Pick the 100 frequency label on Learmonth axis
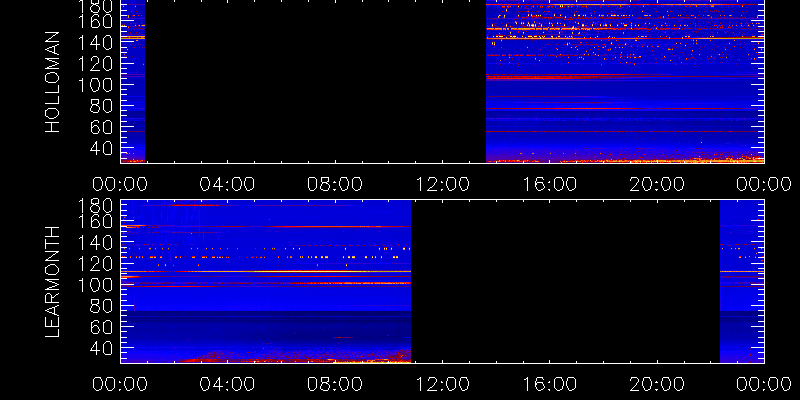 pyautogui.click(x=96, y=285)
